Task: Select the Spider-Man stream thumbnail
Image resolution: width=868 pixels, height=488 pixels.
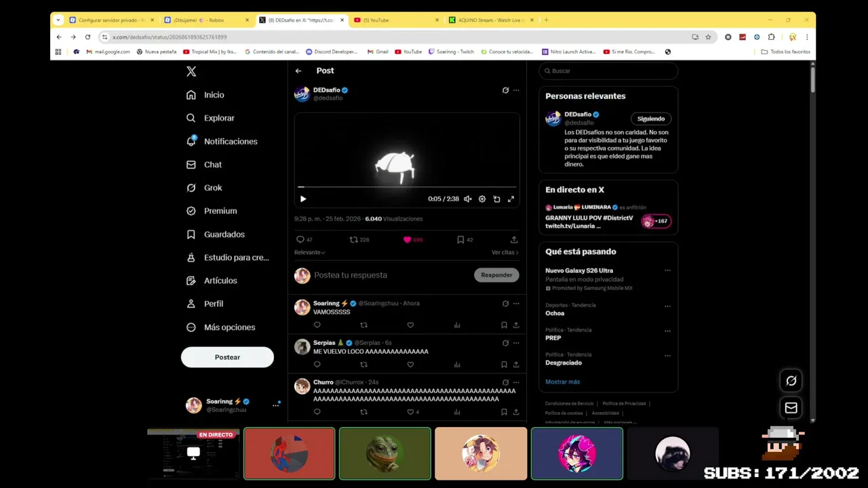Action: point(289,453)
